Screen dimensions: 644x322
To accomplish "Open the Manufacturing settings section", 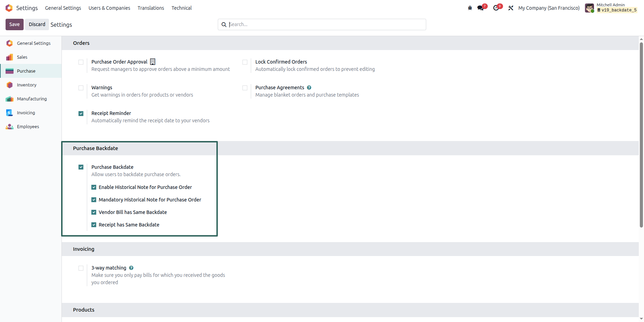I will [x=31, y=99].
